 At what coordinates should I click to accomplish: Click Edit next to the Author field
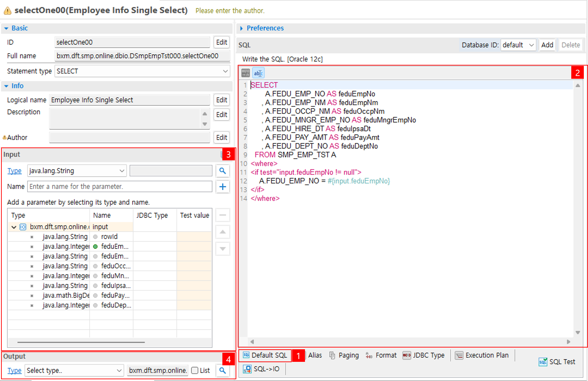click(x=221, y=137)
